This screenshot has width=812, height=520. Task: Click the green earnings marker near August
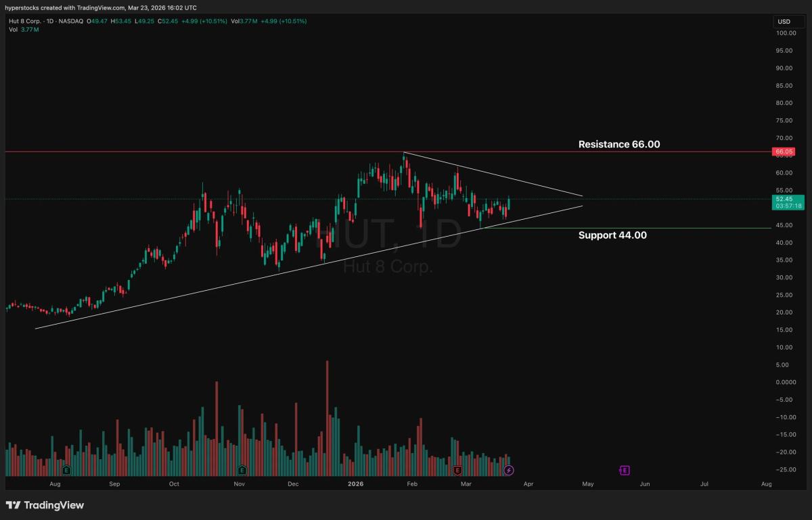coord(66,470)
